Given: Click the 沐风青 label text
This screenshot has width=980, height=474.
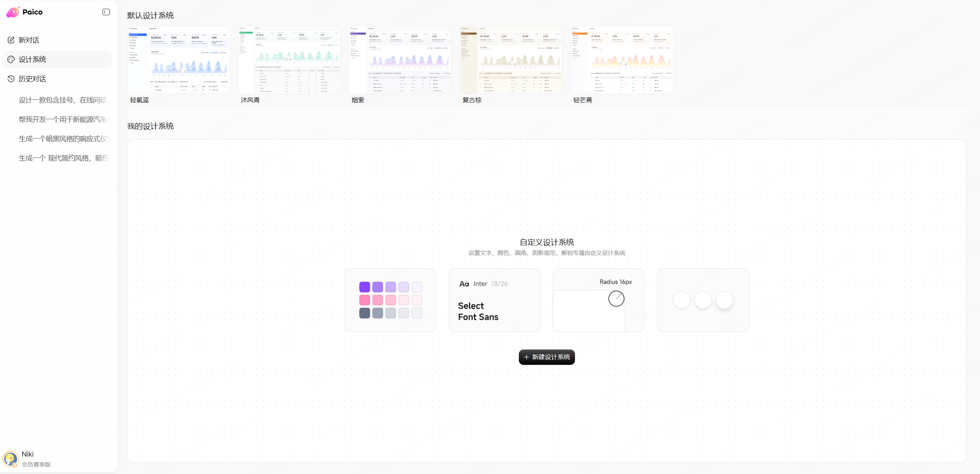Looking at the screenshot, I should tap(250, 100).
